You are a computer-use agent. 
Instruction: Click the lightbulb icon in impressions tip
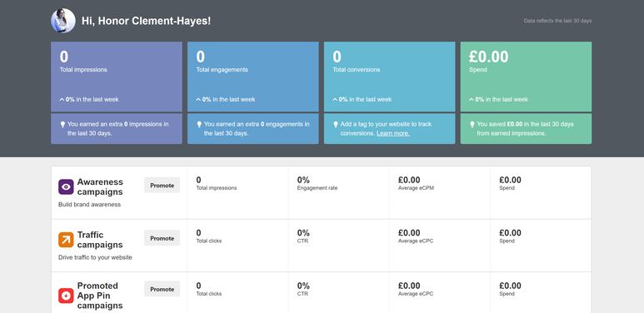pyautogui.click(x=62, y=124)
